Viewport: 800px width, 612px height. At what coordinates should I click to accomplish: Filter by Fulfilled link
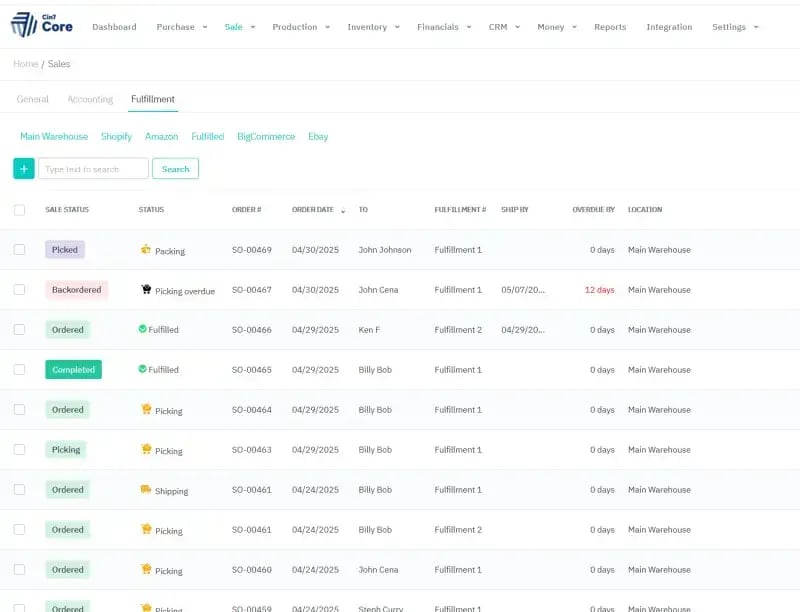[x=208, y=136]
